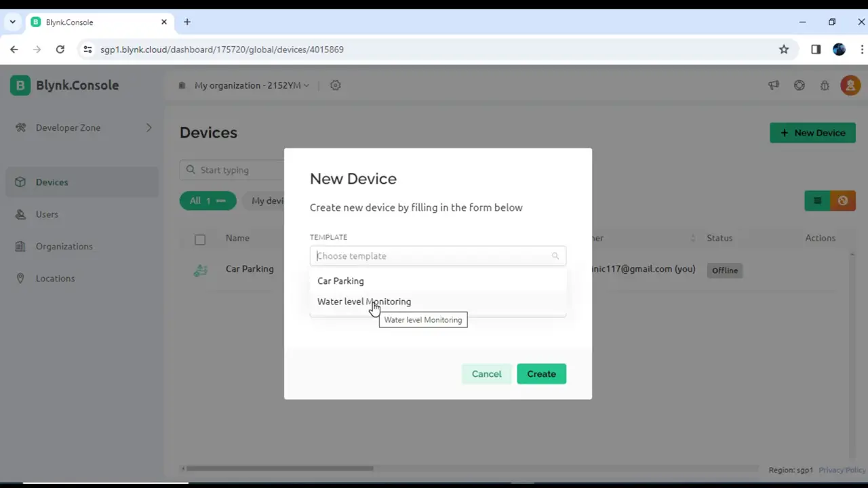The image size is (868, 488).
Task: Close the Blynk.Console tab
Action: (x=164, y=22)
